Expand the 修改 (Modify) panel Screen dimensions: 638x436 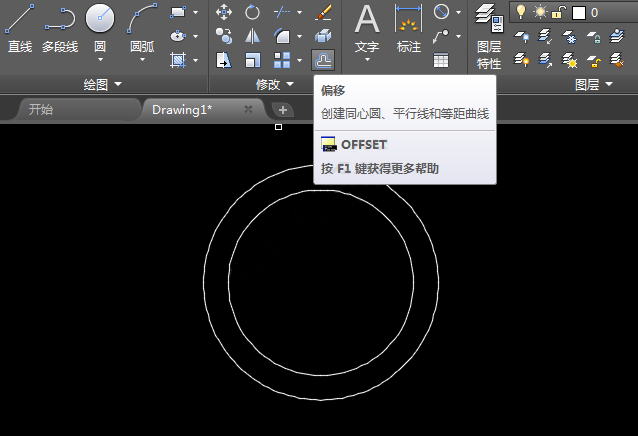(x=275, y=85)
